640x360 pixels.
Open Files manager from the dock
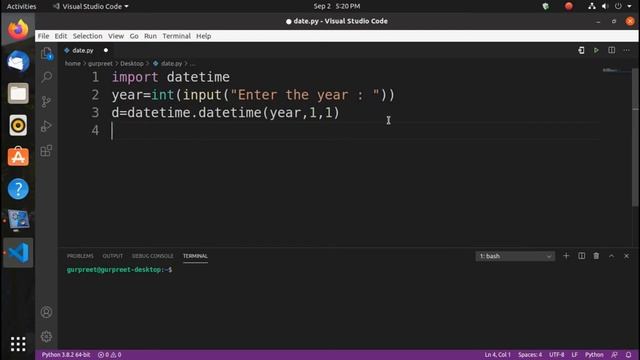point(18,93)
